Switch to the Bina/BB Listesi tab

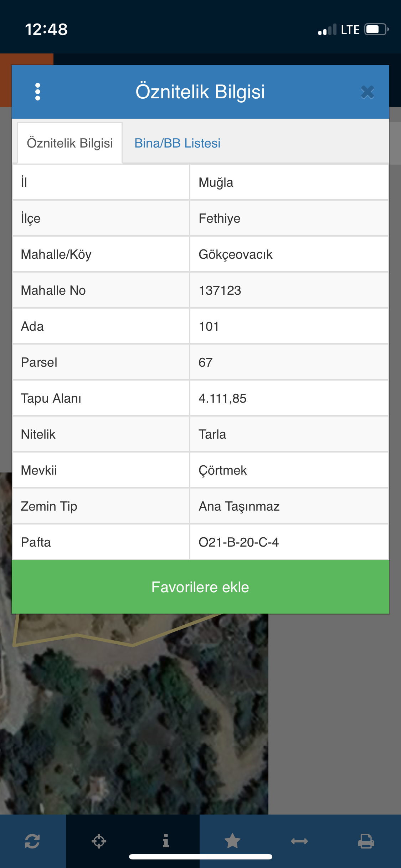click(178, 143)
